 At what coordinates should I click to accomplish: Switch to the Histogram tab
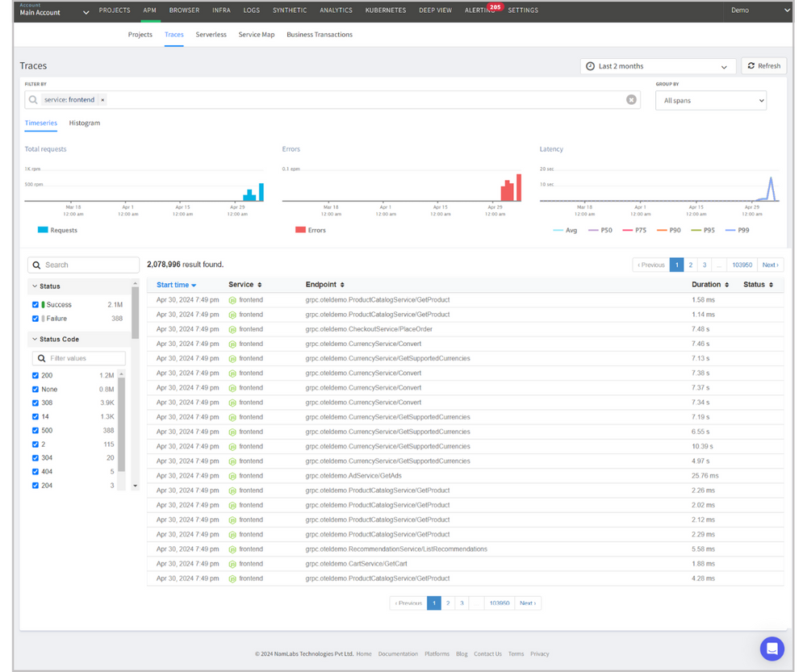point(85,123)
